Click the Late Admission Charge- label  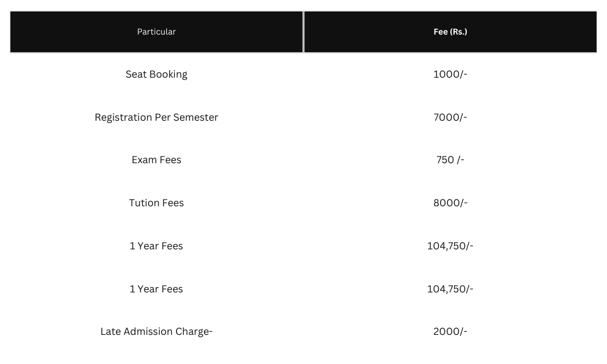(157, 331)
